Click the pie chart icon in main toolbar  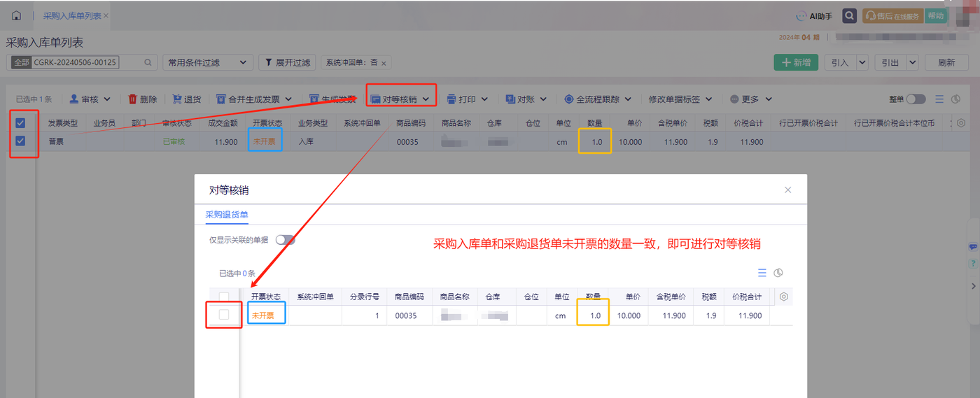point(956,99)
